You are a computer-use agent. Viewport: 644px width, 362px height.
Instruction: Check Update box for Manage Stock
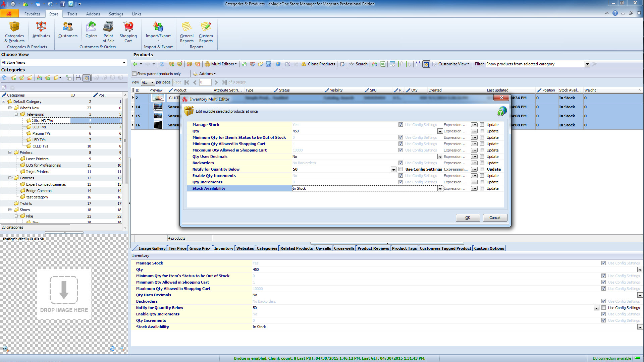click(482, 125)
